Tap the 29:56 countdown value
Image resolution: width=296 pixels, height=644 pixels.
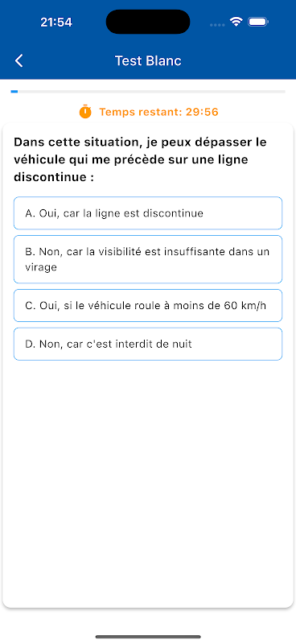(x=202, y=112)
